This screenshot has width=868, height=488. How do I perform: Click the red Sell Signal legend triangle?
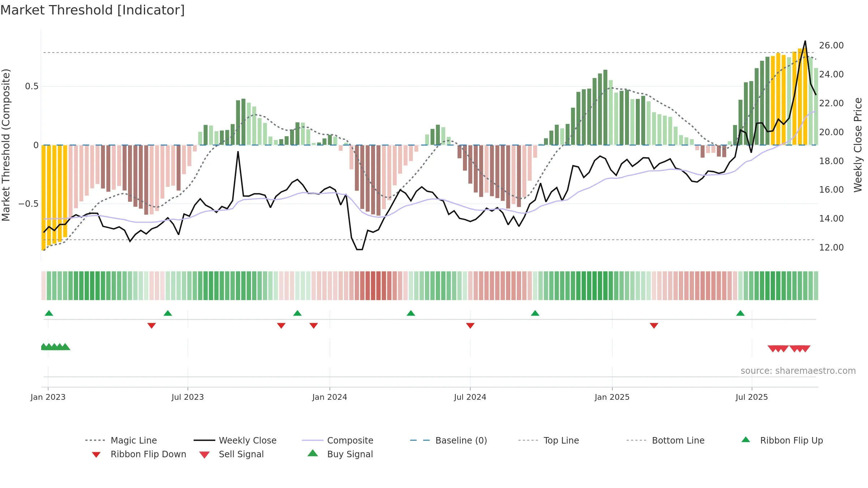click(204, 455)
